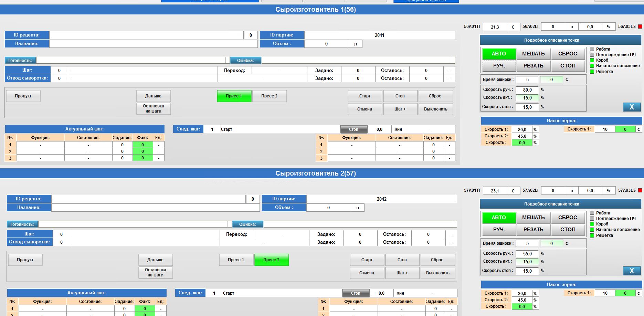Click МЕШАТЬ in cheese maker 2 panel
This screenshot has width=644, height=316.
click(x=533, y=218)
